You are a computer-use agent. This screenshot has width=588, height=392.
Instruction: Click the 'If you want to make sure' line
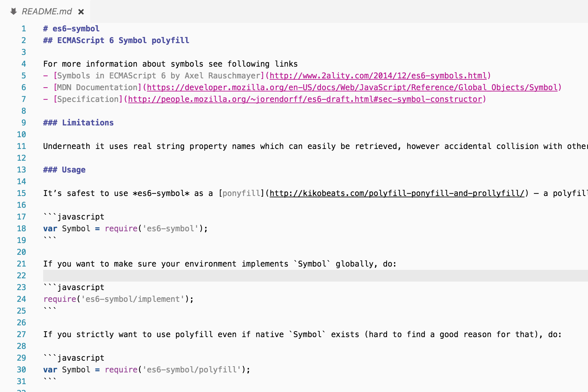click(x=220, y=264)
